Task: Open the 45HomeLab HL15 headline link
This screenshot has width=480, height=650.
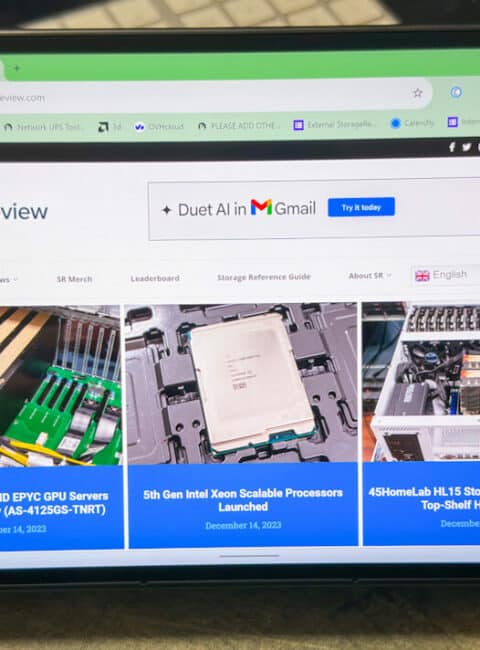Action: (x=424, y=498)
